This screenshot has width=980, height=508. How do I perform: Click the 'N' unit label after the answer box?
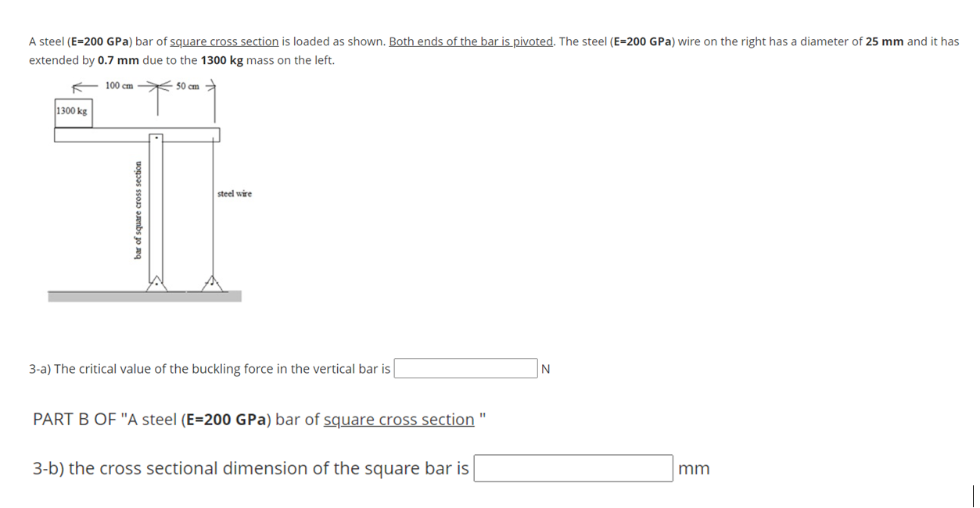pyautogui.click(x=544, y=368)
